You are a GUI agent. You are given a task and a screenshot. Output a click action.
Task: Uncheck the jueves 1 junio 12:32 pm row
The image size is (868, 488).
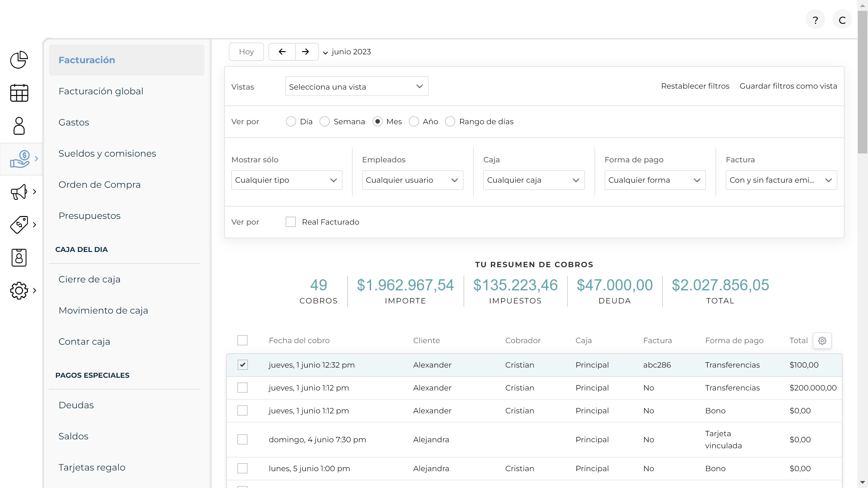(x=242, y=365)
